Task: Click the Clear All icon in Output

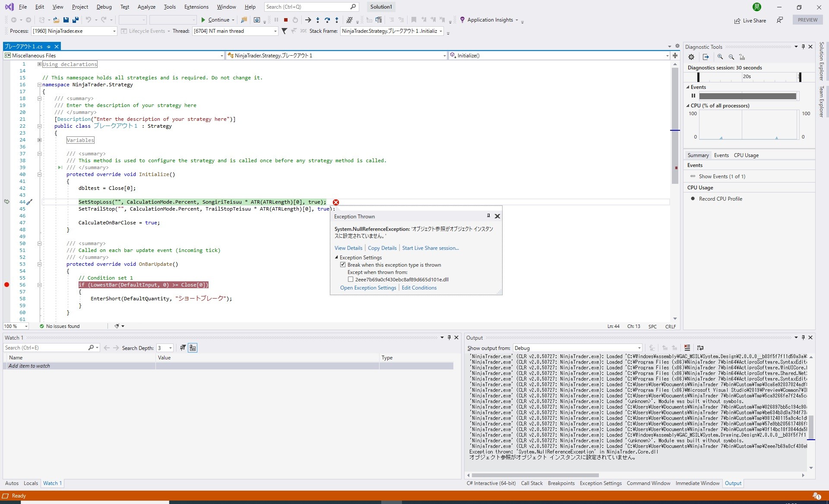Action: click(x=687, y=348)
